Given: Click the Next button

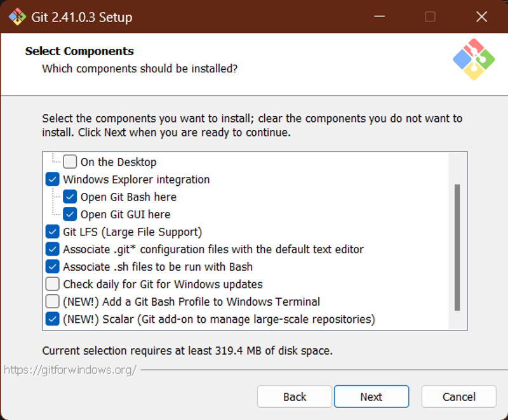Looking at the screenshot, I should 371,397.
